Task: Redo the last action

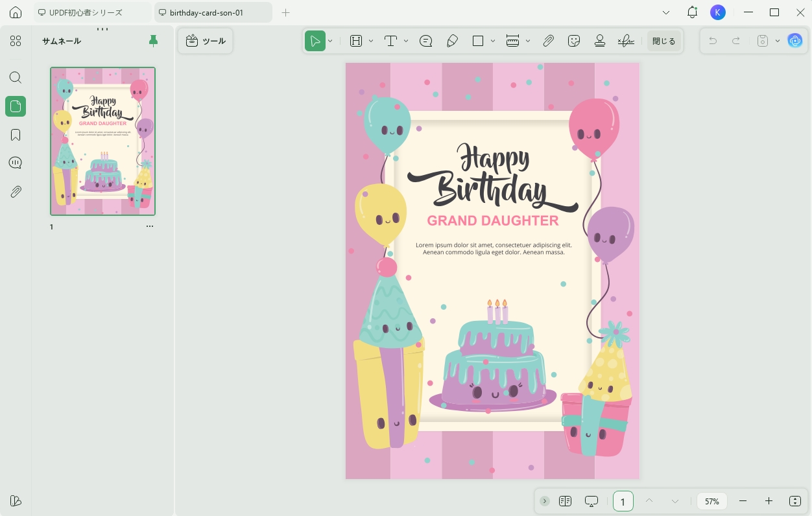Action: [736, 41]
